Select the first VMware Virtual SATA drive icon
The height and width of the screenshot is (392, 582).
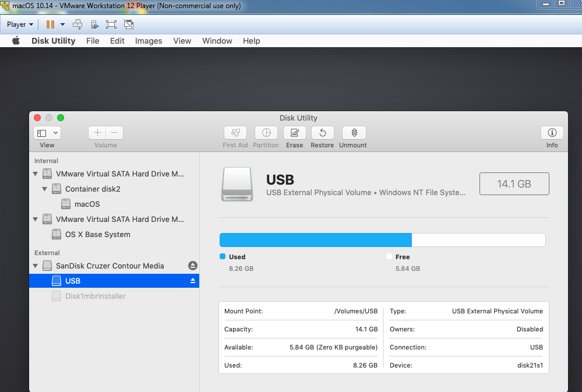tap(47, 174)
